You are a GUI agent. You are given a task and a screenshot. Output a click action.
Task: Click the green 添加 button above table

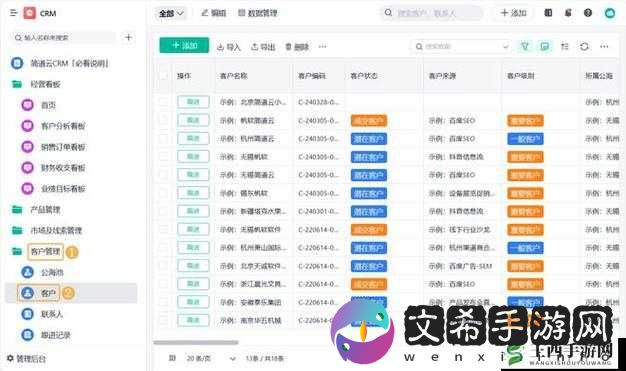point(184,46)
